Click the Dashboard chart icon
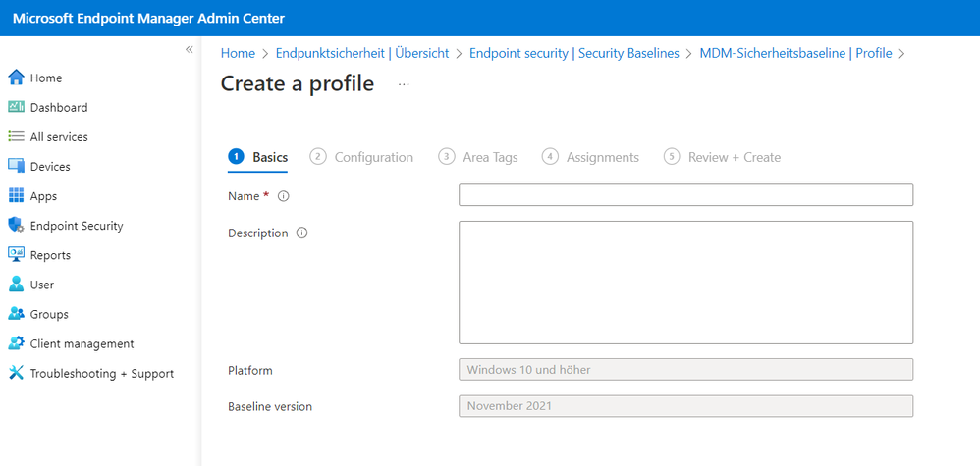The height and width of the screenshot is (466, 980). (16, 108)
